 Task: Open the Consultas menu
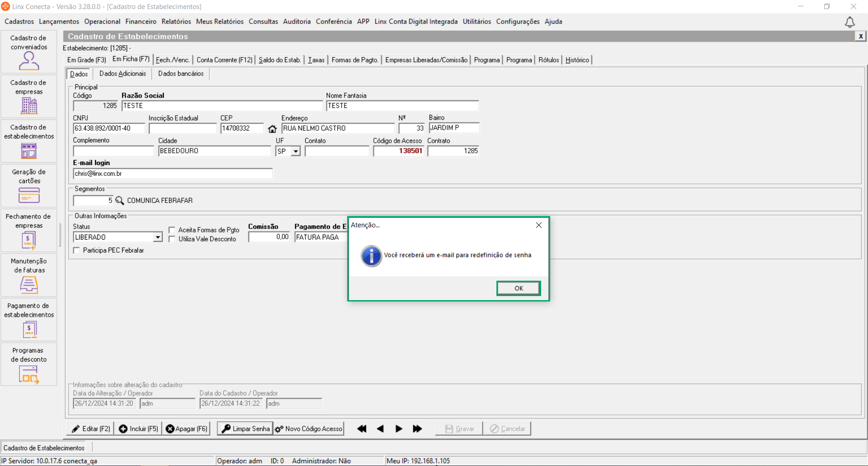[x=263, y=22]
